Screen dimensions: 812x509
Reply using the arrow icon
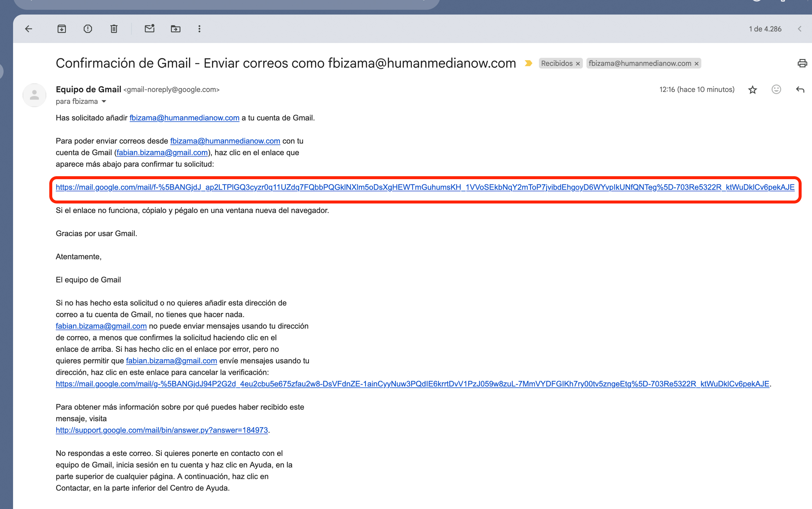click(x=800, y=90)
